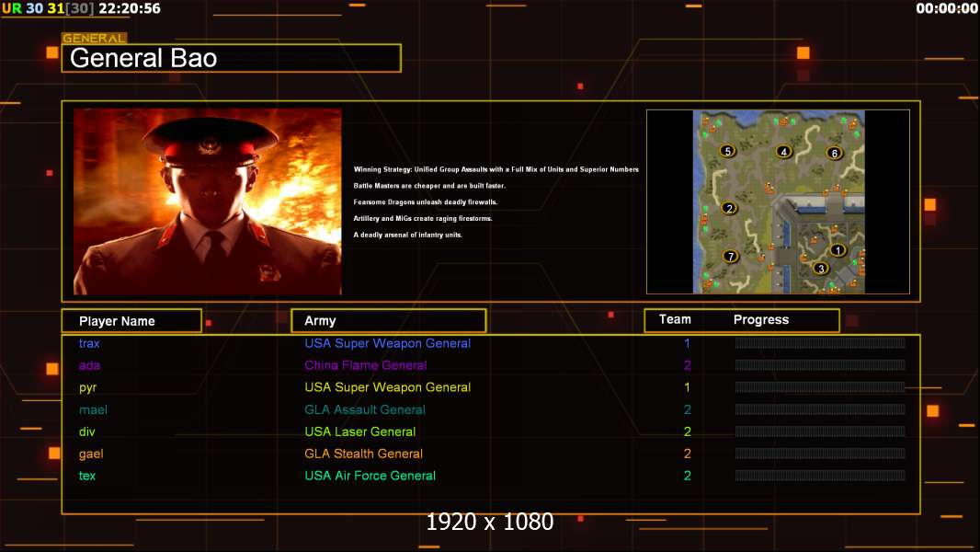Click the 00:00:00 timer top right

[946, 9]
